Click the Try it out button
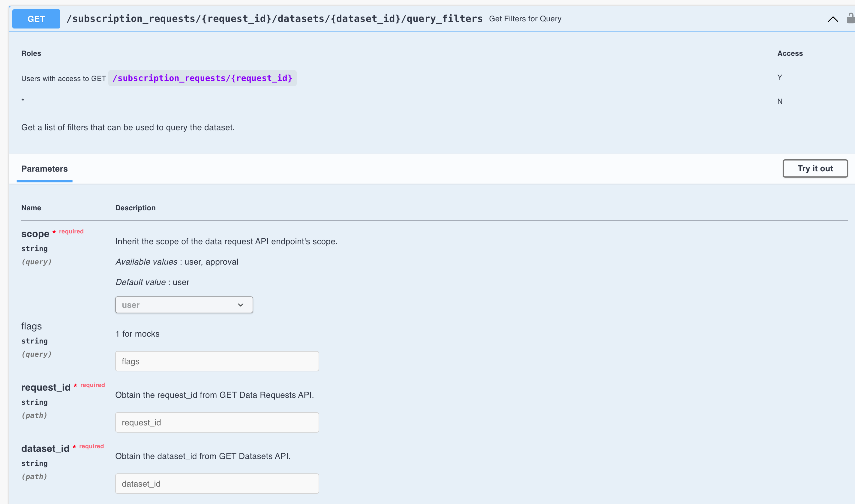The image size is (855, 504). click(815, 169)
